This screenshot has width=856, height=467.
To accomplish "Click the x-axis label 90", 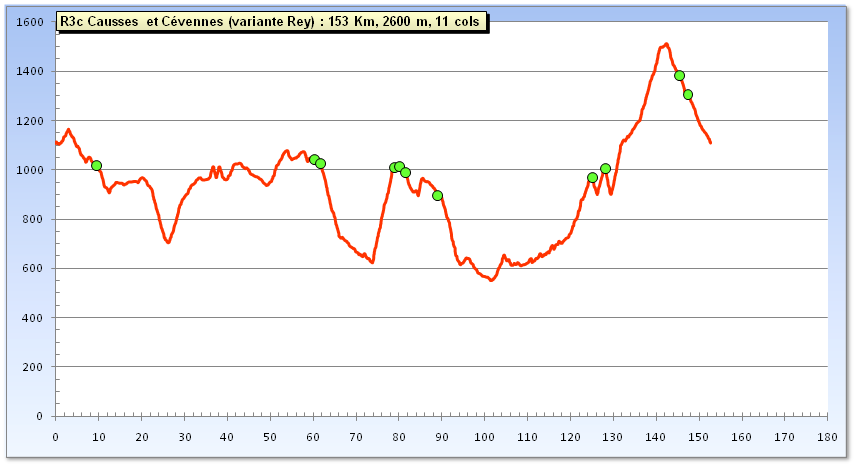I will [442, 437].
